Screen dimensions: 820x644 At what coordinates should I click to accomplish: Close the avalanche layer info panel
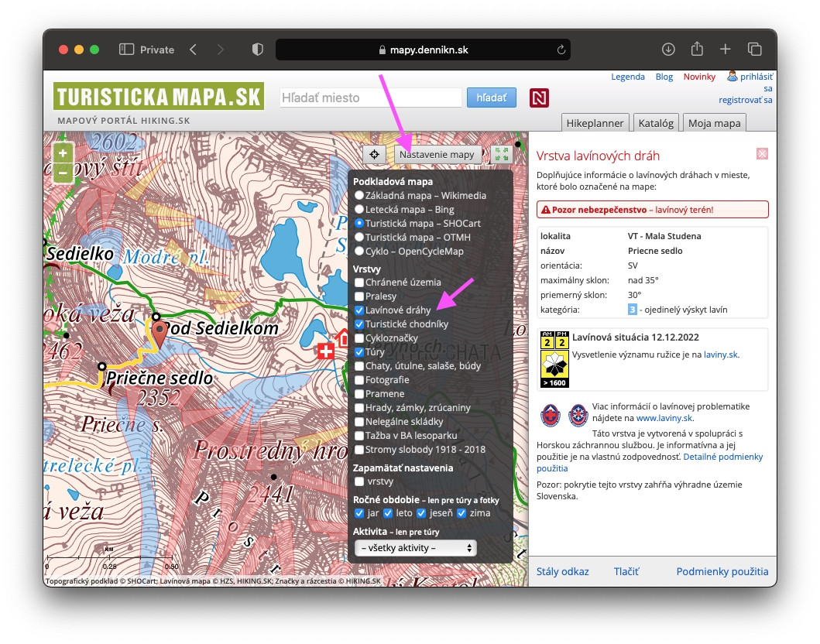pos(762,154)
